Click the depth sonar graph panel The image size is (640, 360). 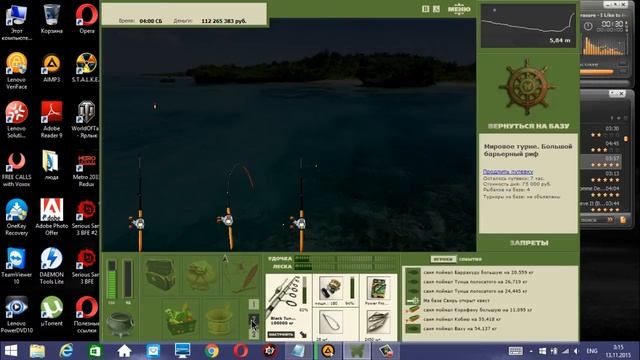click(x=528, y=26)
